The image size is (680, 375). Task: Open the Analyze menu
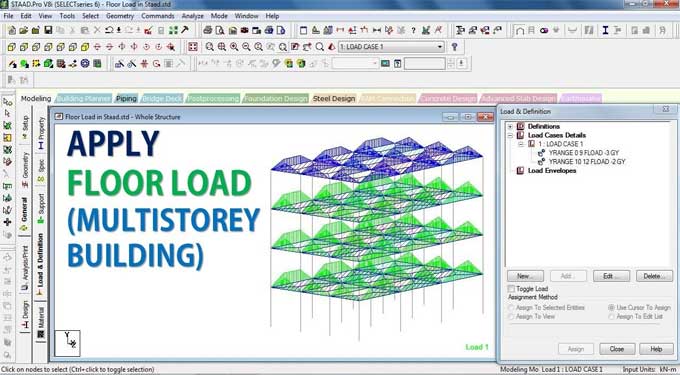[x=193, y=16]
